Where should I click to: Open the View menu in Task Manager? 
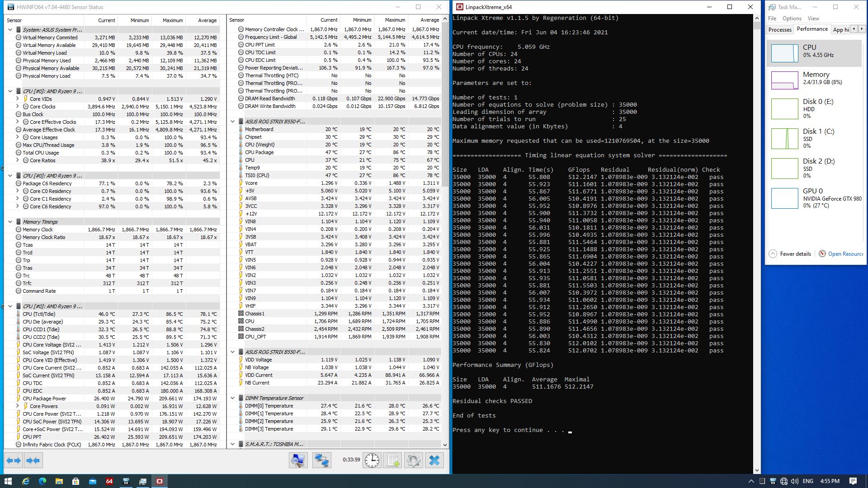pyautogui.click(x=813, y=19)
